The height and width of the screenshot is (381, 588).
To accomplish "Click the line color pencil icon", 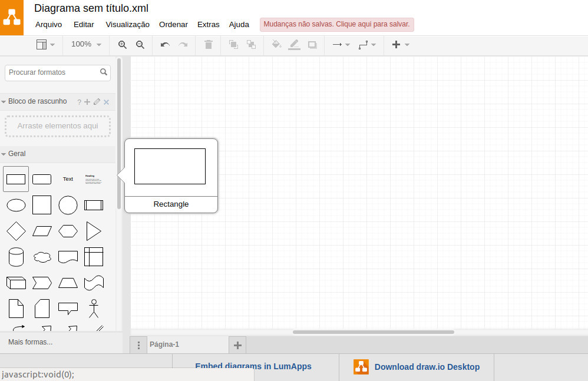I will point(295,45).
